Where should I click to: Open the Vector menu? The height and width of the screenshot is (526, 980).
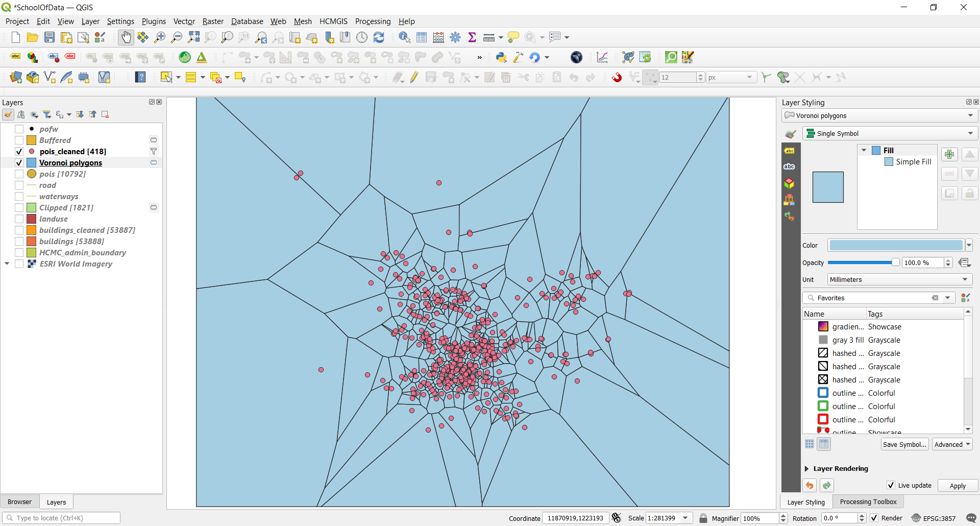click(184, 21)
